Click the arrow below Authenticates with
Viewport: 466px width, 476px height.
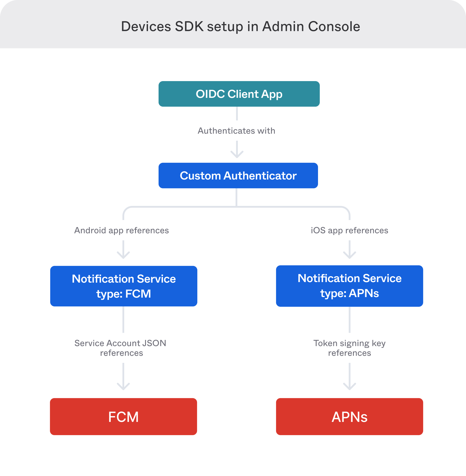pos(237,150)
